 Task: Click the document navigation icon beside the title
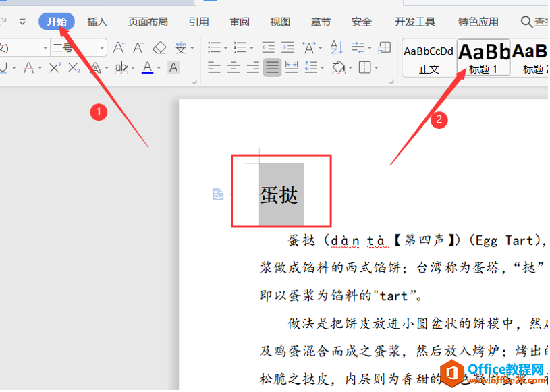coord(218,194)
